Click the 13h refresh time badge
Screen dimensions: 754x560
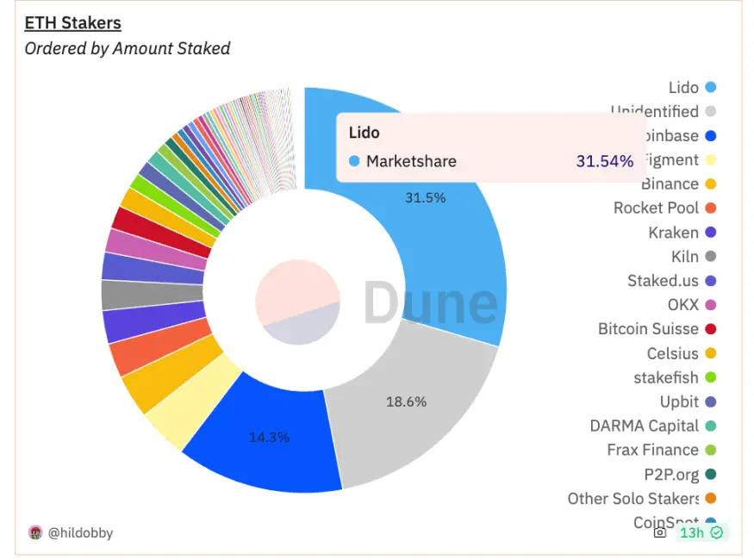pos(702,532)
